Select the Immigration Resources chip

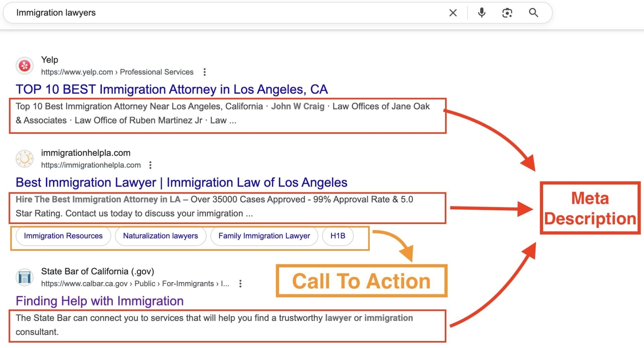62,236
